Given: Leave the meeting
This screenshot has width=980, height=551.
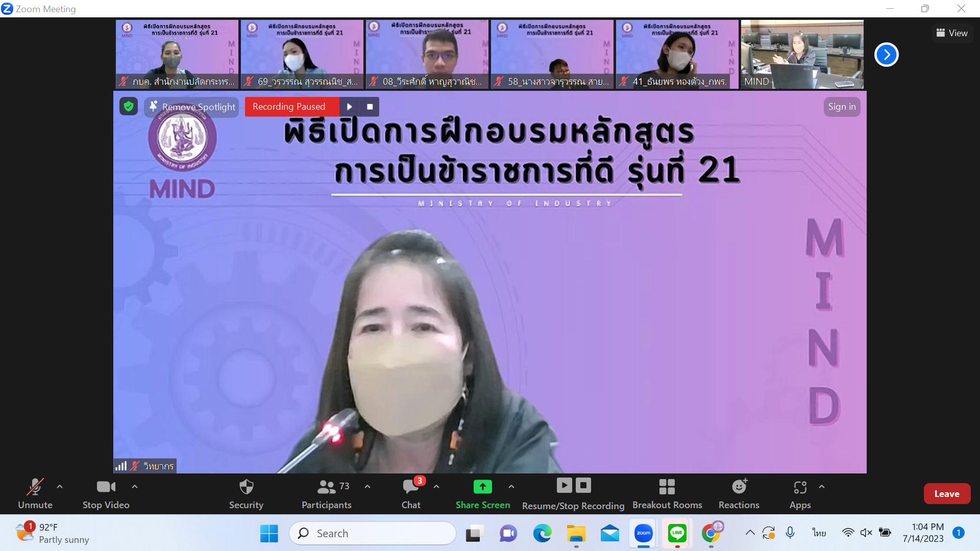Looking at the screenshot, I should coord(947,493).
